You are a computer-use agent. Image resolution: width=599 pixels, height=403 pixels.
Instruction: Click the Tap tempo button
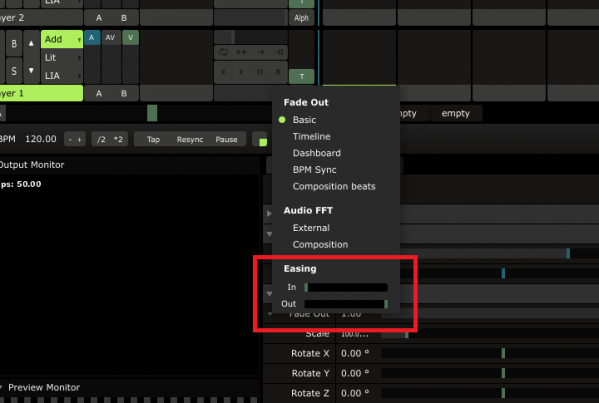pyautogui.click(x=154, y=139)
